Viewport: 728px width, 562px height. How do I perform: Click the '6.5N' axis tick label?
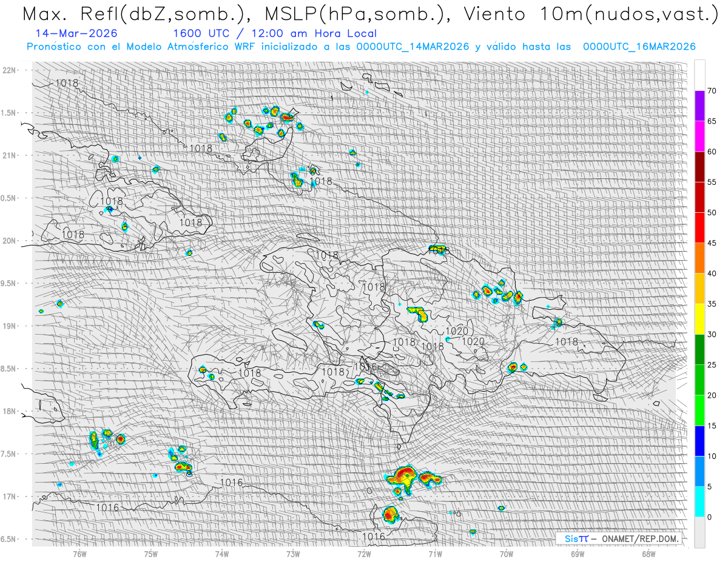[x=8, y=539]
